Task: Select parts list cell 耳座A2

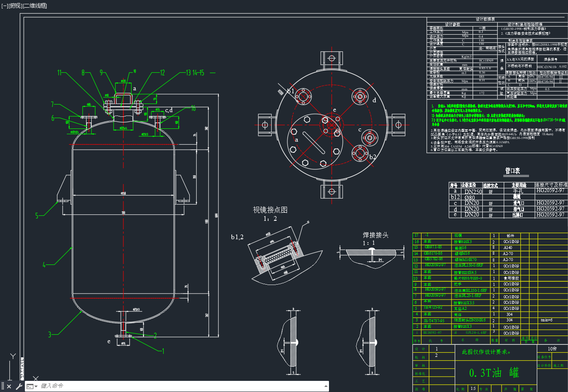Action: pos(461,308)
